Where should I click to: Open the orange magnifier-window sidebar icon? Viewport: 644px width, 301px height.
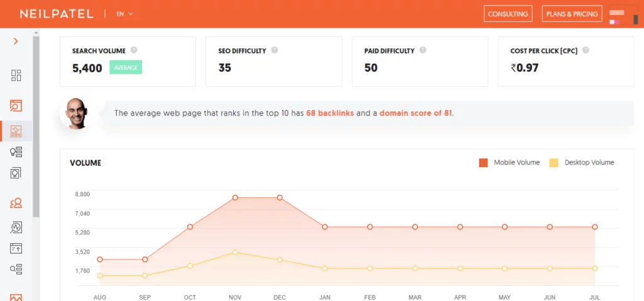coord(16,106)
